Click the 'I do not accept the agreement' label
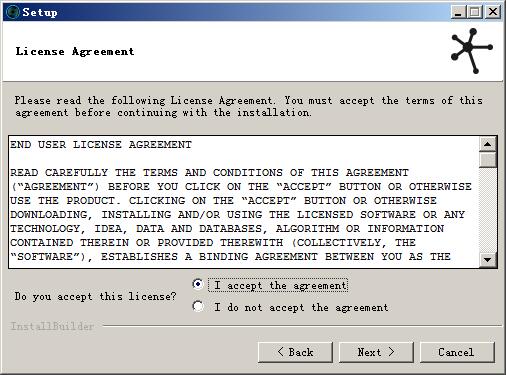 [x=301, y=307]
